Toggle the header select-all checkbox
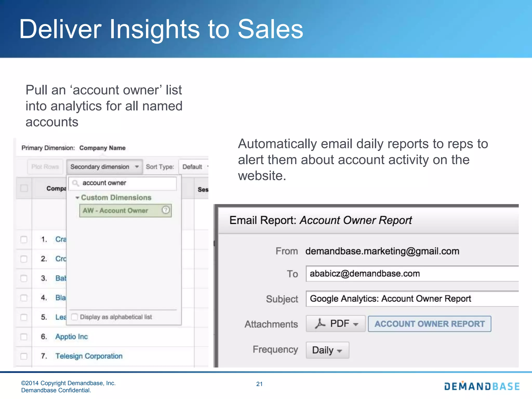The width and height of the screenshot is (532, 399). click(24, 188)
